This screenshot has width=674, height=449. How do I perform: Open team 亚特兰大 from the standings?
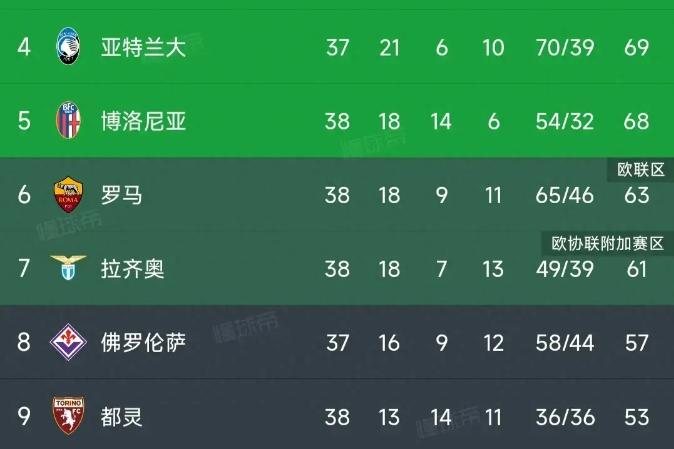point(144,47)
